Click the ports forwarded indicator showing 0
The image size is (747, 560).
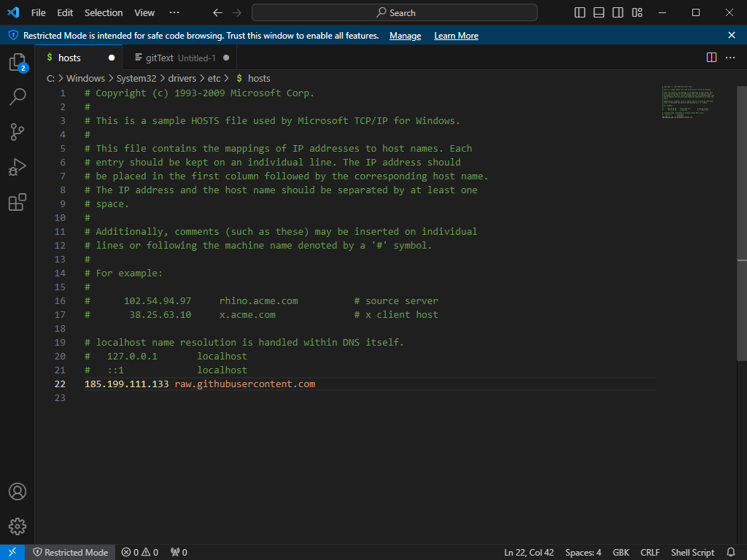pos(179,553)
